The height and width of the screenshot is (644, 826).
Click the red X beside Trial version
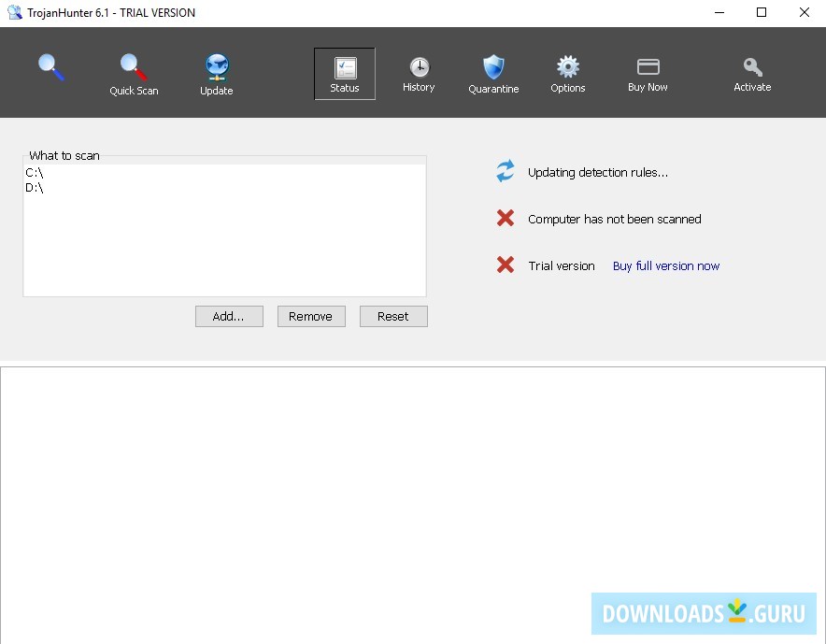click(506, 264)
